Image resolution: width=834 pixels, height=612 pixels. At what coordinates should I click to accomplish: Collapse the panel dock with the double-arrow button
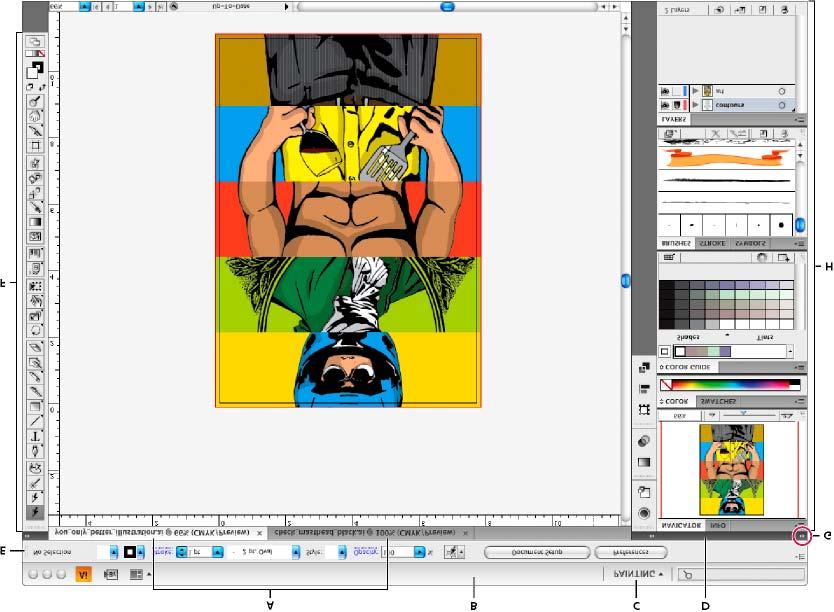[x=802, y=536]
